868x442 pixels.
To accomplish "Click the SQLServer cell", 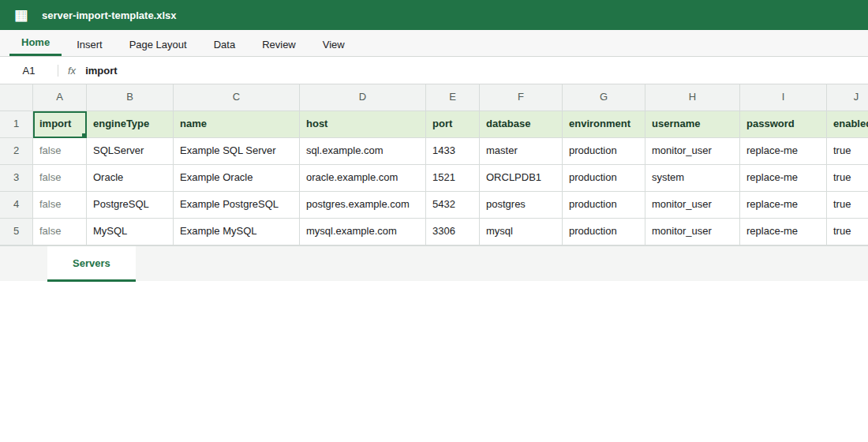I will [129, 151].
